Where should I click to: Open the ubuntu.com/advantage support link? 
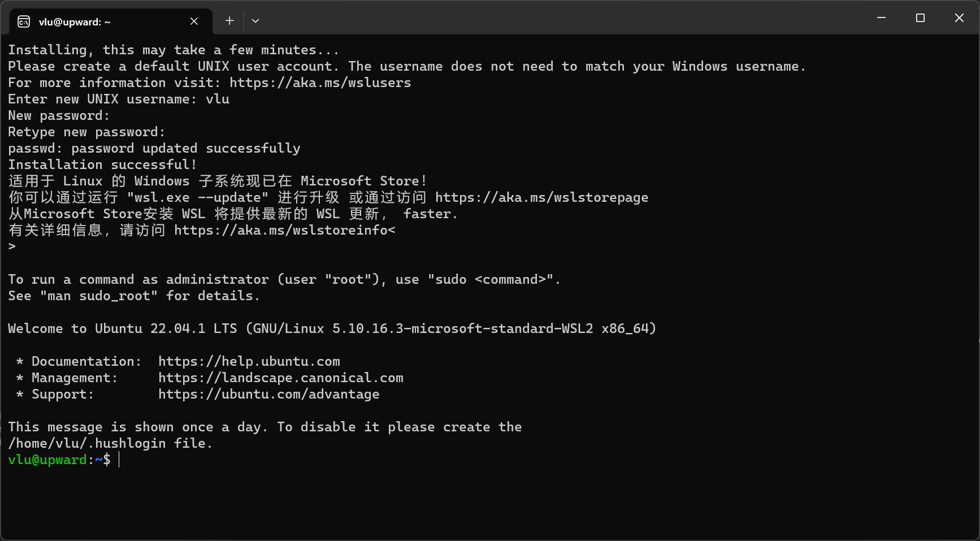click(x=268, y=394)
